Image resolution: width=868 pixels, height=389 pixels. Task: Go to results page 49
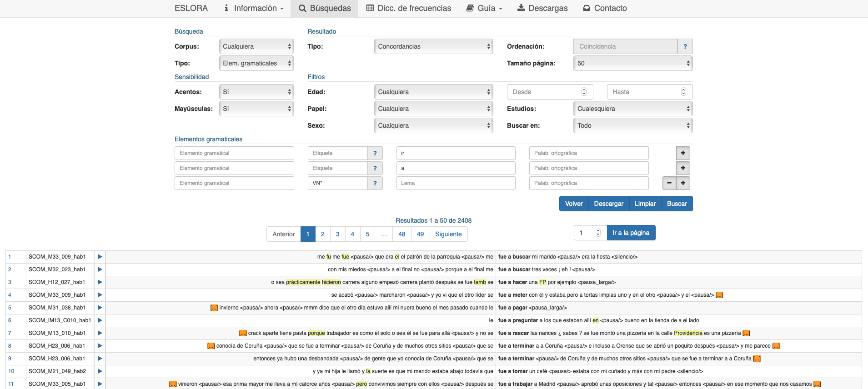point(420,234)
